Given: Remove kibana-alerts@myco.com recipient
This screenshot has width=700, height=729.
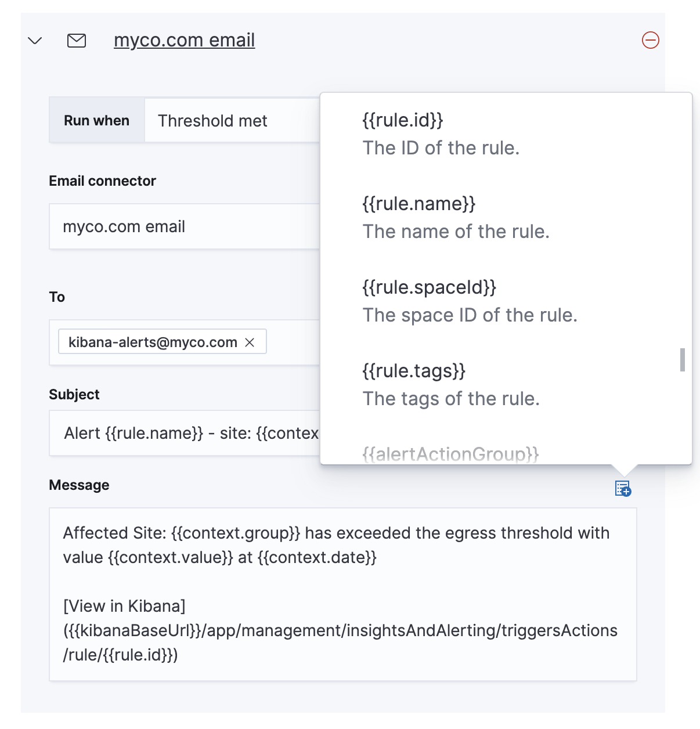Looking at the screenshot, I should tap(250, 342).
